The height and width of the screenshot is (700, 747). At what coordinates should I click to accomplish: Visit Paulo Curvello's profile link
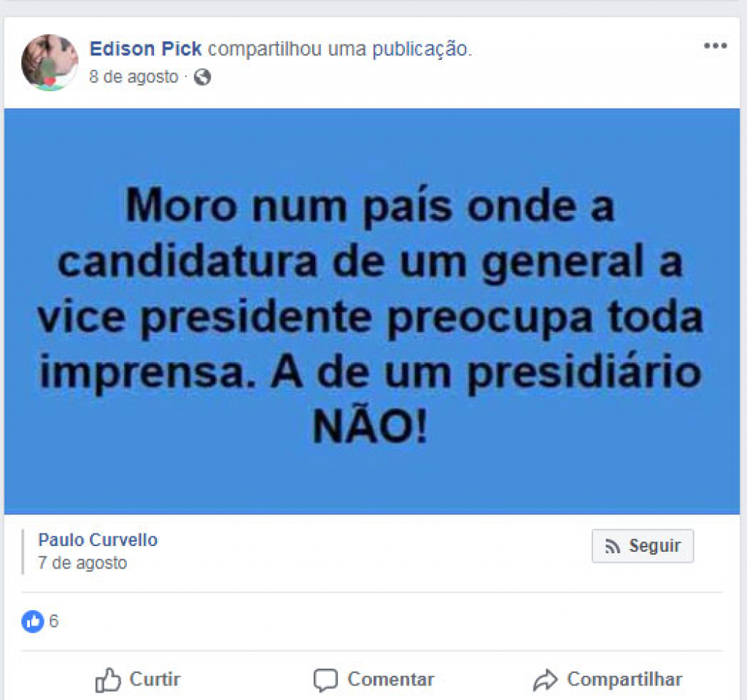point(98,540)
